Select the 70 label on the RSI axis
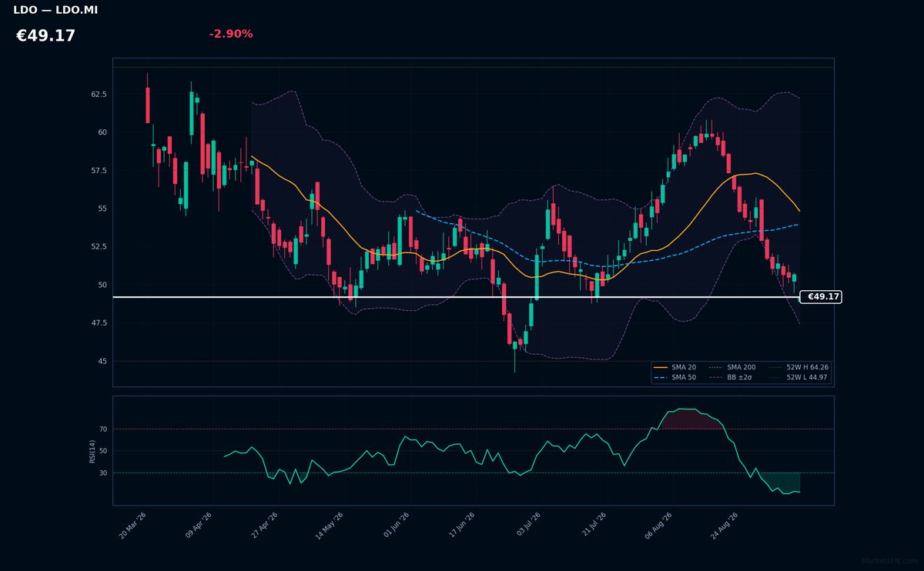924x571 pixels. click(x=103, y=429)
